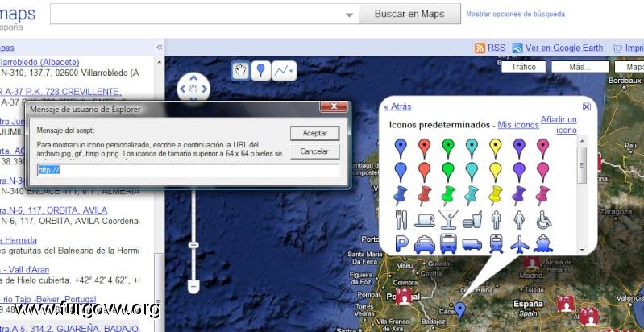Pick the man figure icon

click(497, 219)
